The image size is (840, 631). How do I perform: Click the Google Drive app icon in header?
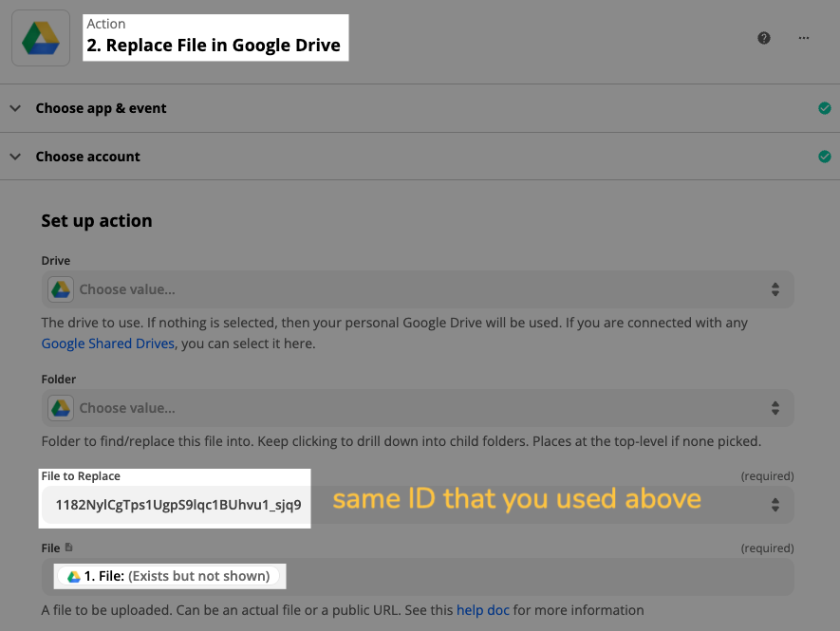tap(41, 38)
